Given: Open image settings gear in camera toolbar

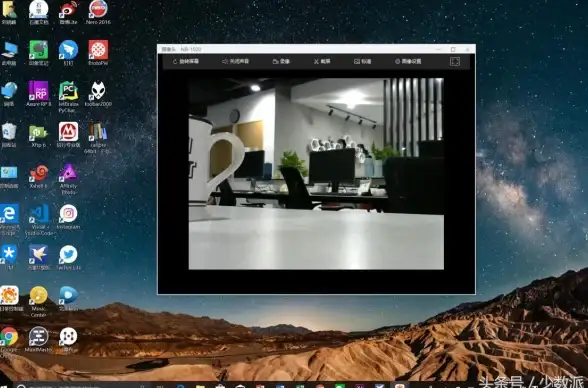Looking at the screenshot, I should [408, 61].
